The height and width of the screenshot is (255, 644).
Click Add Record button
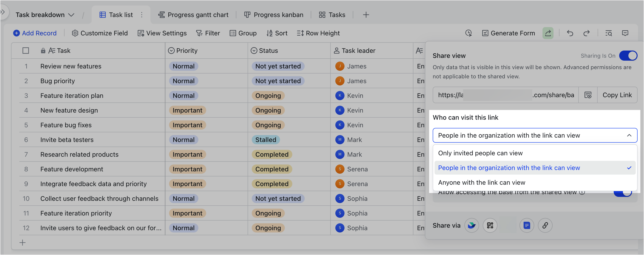coord(35,33)
